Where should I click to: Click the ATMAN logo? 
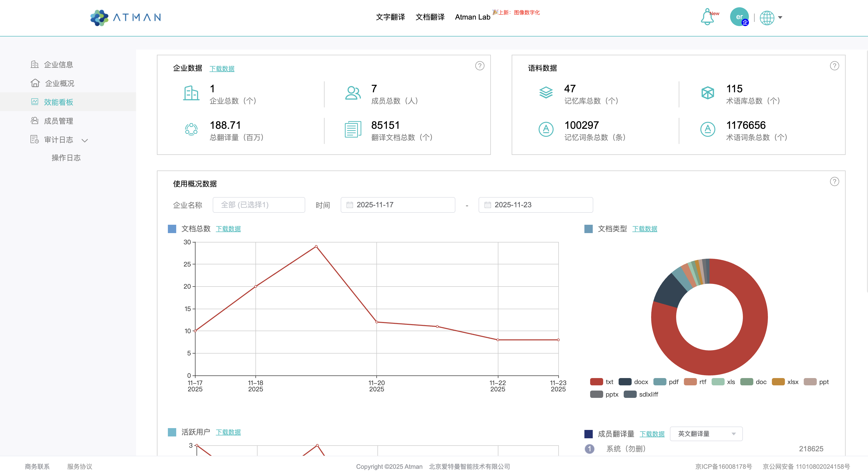click(126, 17)
